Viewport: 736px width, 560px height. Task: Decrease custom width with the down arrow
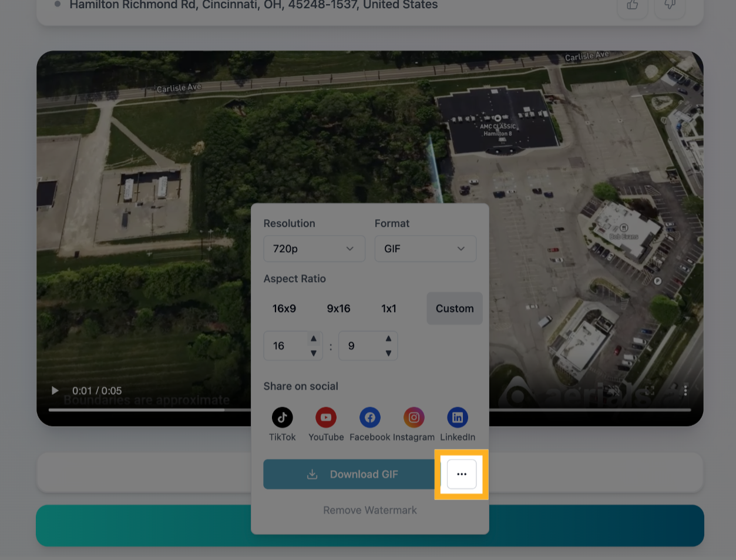pos(314,353)
